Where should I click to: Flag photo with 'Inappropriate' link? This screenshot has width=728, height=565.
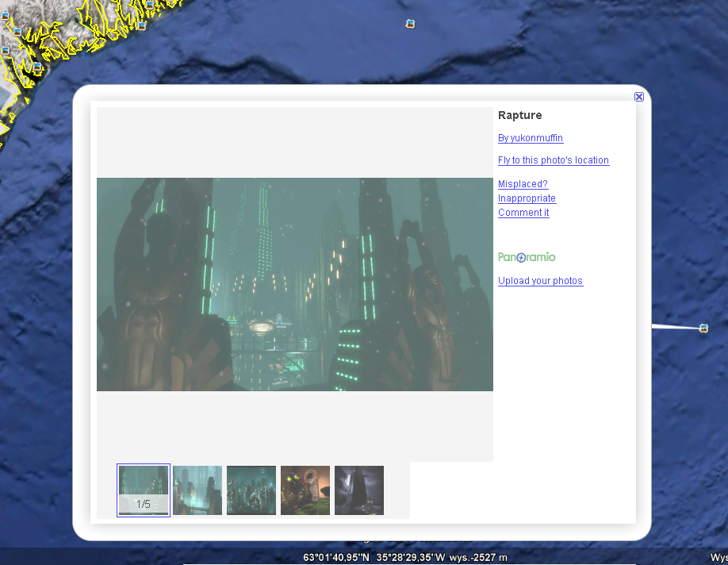tap(527, 198)
